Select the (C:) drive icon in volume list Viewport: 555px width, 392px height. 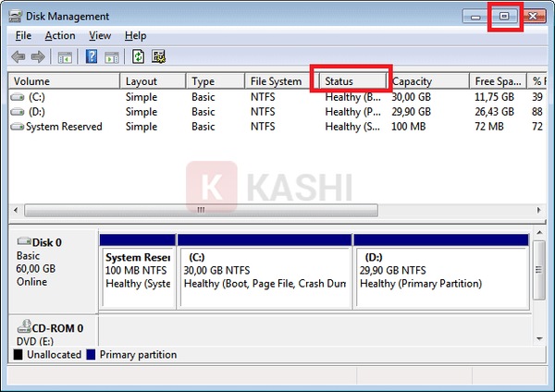click(x=18, y=97)
